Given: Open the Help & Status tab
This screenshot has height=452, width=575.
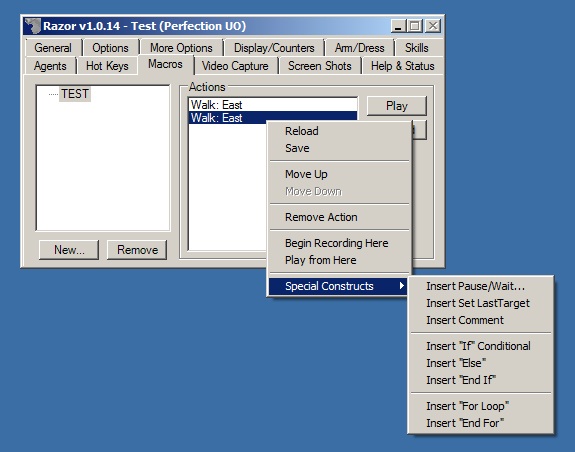Looking at the screenshot, I should click(403, 66).
